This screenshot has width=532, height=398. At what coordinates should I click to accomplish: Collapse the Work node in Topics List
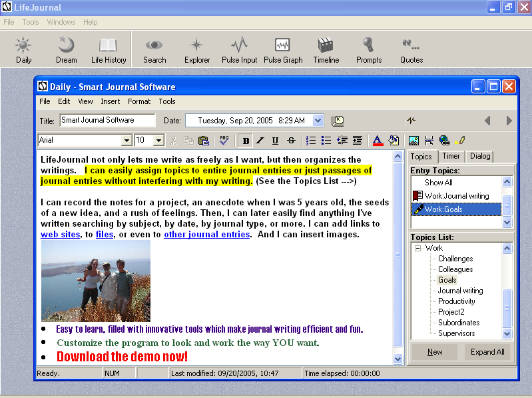point(417,248)
